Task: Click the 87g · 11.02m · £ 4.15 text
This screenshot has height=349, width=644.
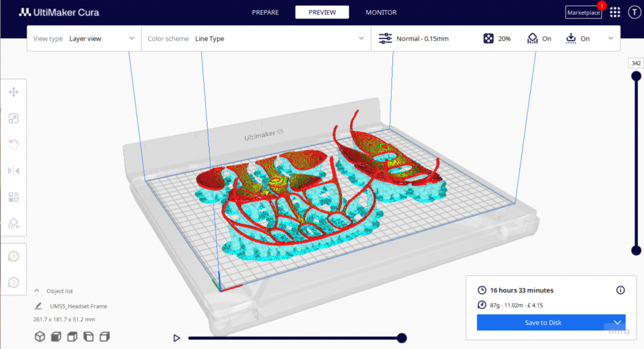Action: click(516, 305)
